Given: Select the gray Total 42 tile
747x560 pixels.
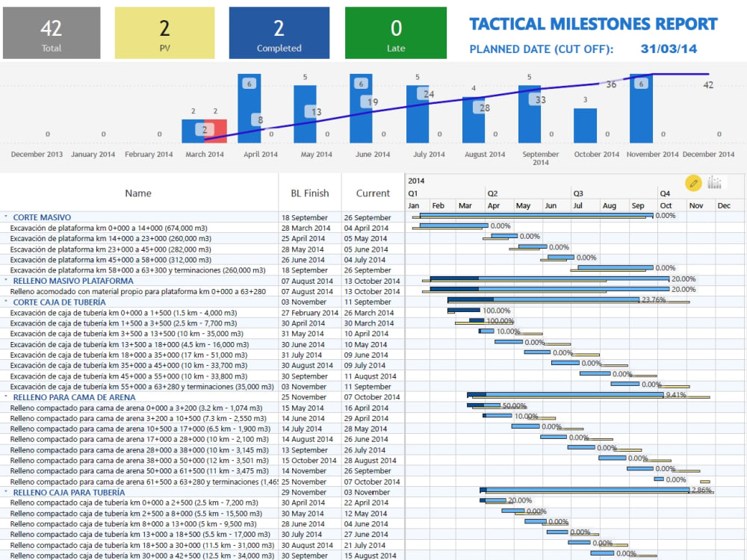Looking at the screenshot, I should coord(52,33).
